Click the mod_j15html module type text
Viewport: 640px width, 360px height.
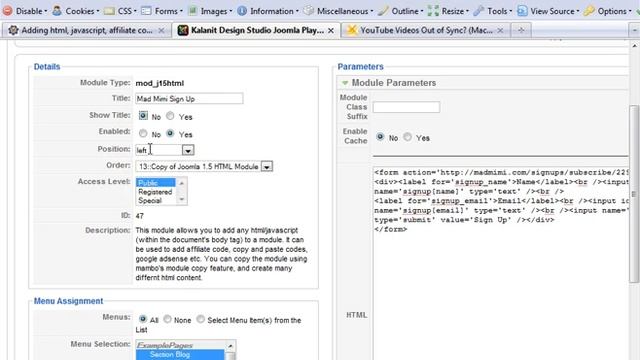160,83
